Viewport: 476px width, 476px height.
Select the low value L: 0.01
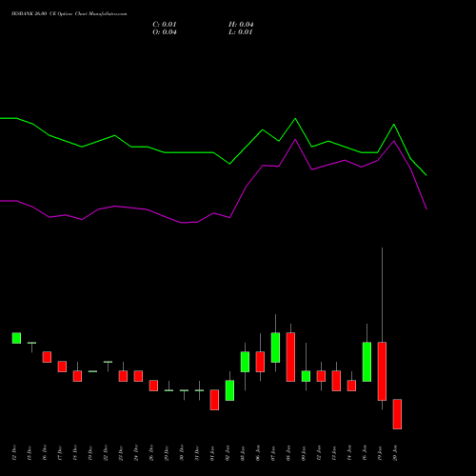click(x=240, y=32)
